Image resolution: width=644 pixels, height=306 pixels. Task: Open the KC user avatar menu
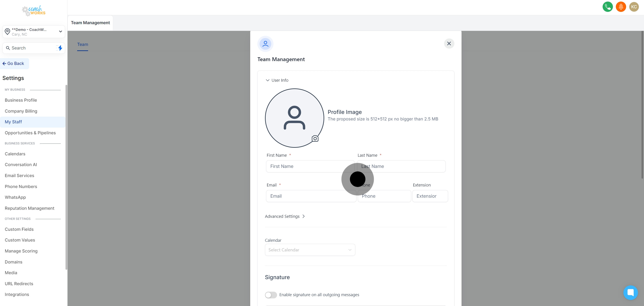(634, 7)
